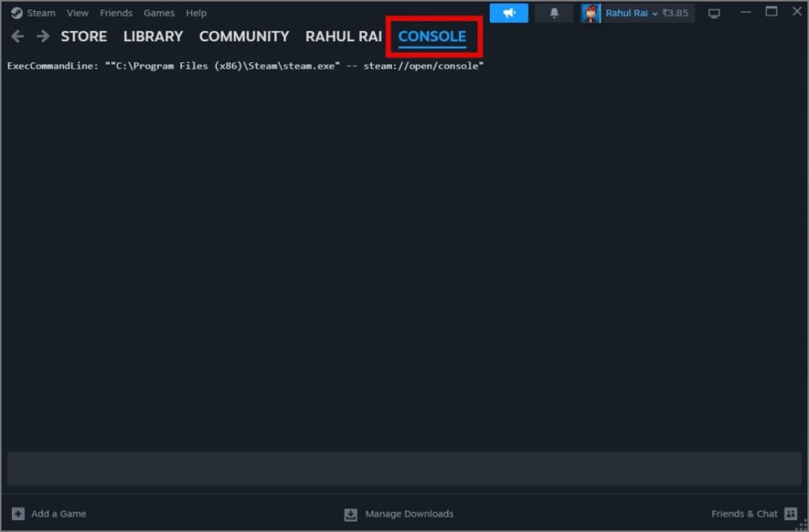This screenshot has width=809, height=532.
Task: Go forward with the right arrow
Action: (x=43, y=36)
